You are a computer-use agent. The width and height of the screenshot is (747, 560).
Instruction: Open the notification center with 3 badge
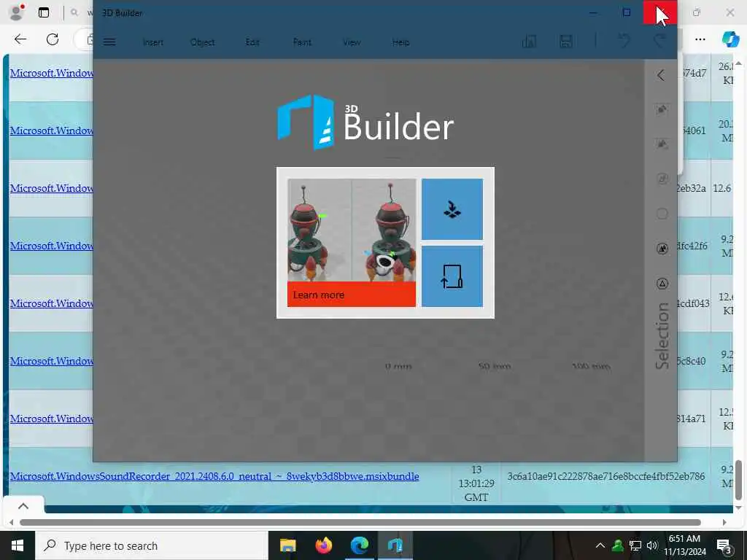click(x=724, y=546)
